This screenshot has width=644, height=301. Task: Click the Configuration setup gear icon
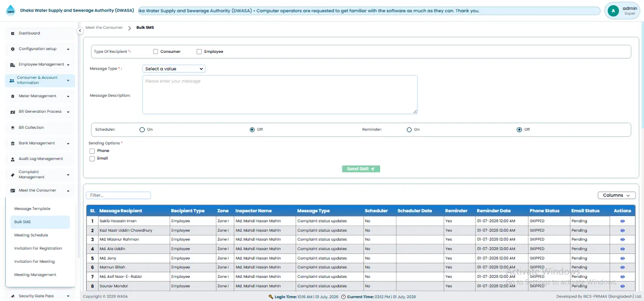tap(13, 49)
